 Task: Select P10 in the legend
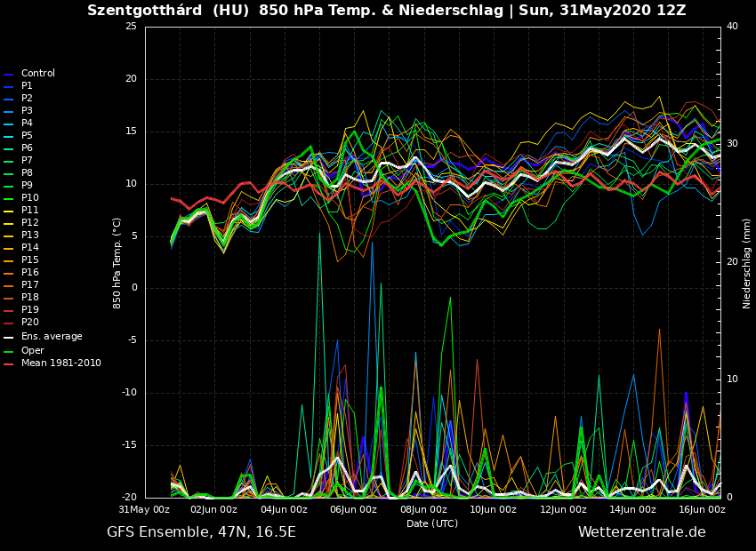[x=29, y=198]
